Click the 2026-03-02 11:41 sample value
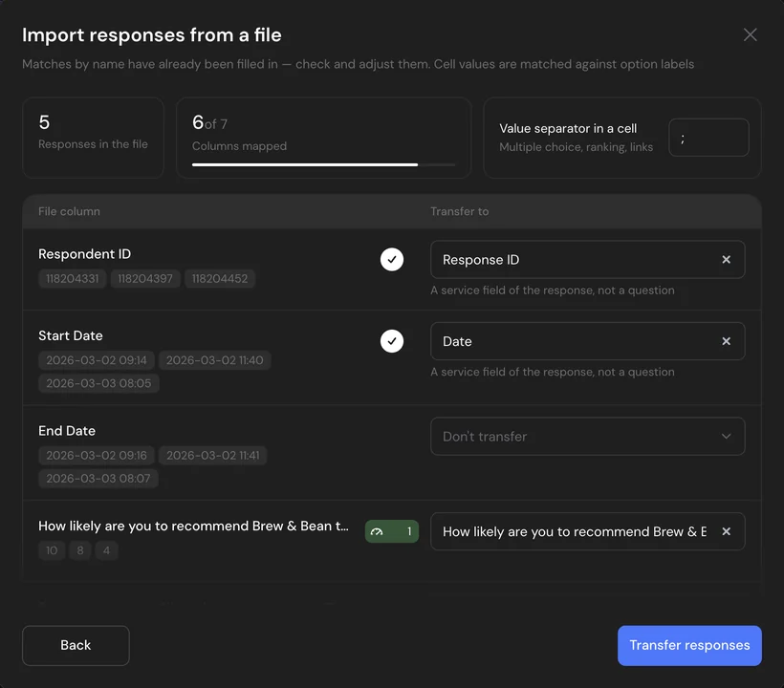Viewport: 784px width, 688px height. [212, 455]
